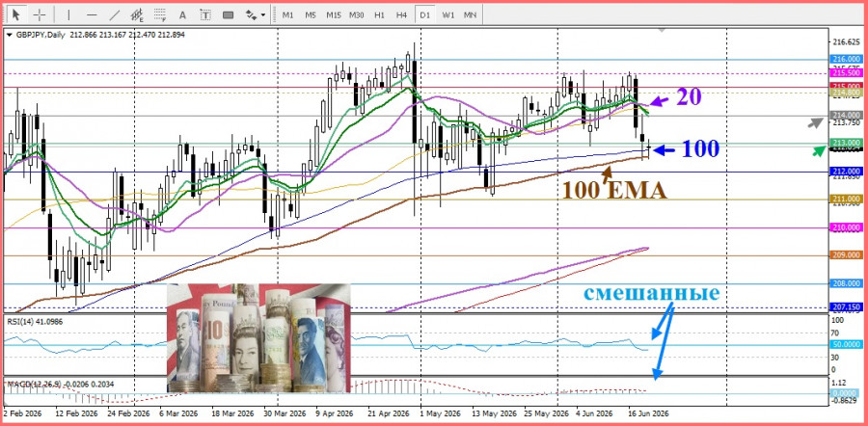Click the 1 May 2026 date label

(x=440, y=413)
